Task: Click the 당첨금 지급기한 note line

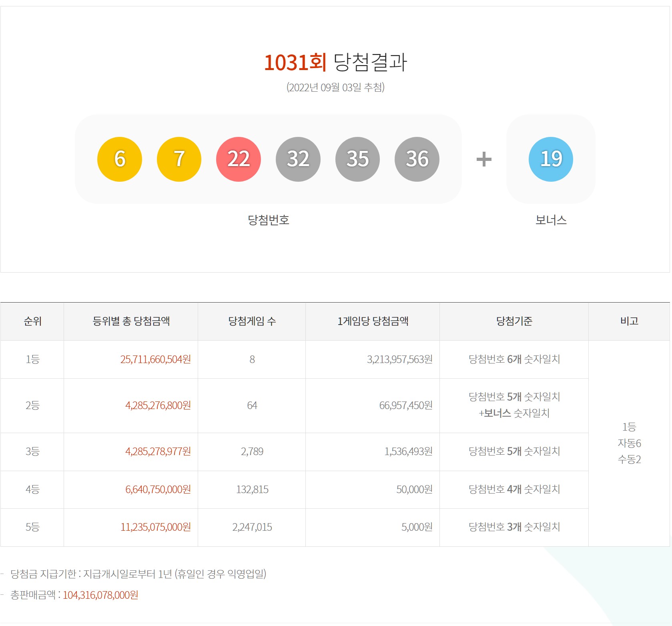Action: click(x=138, y=574)
